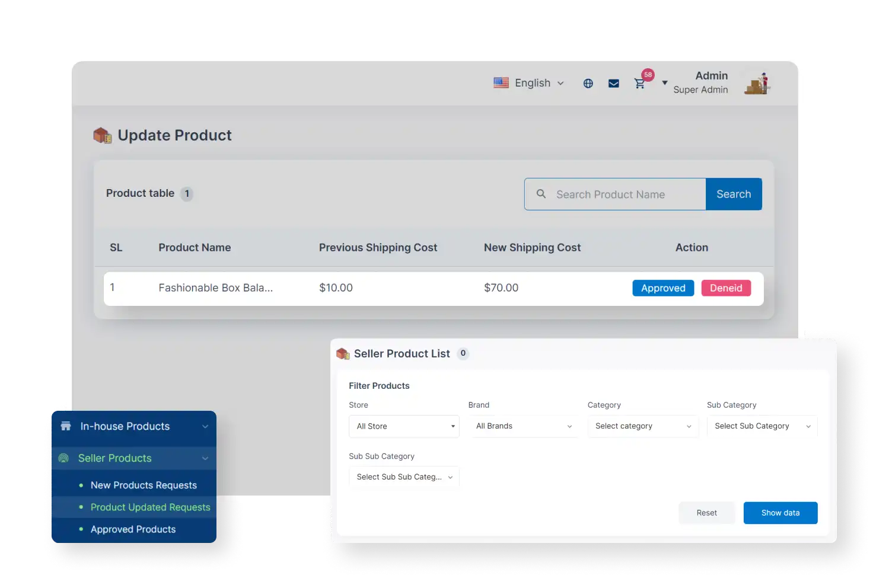The height and width of the screenshot is (588, 870).
Task: Open the All Store dropdown
Action: (403, 426)
